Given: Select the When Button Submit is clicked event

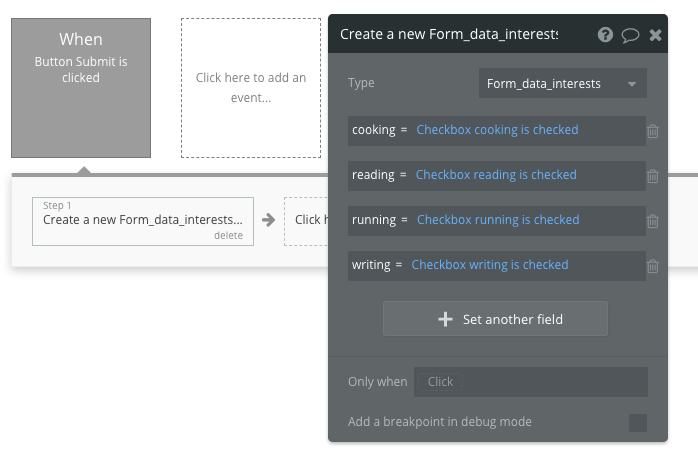Looking at the screenshot, I should point(81,88).
